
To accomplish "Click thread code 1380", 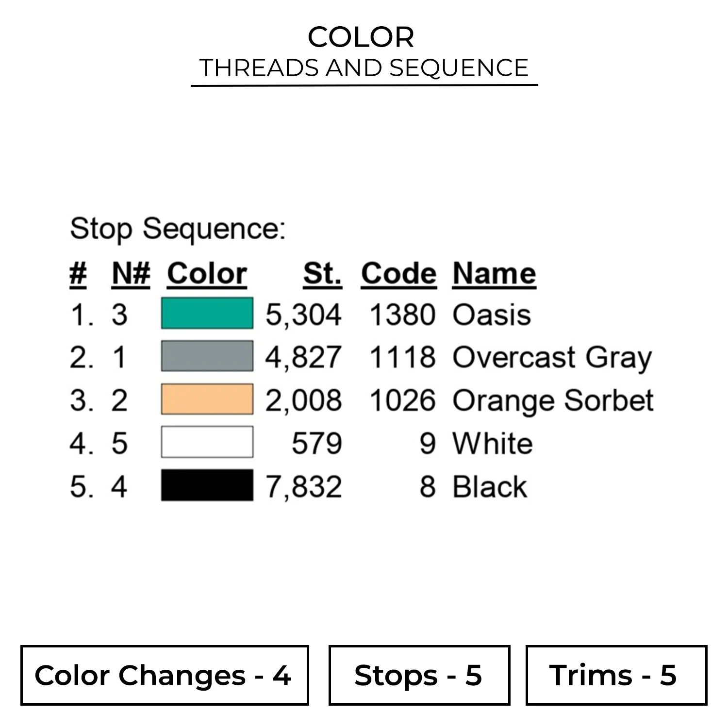I will 402,315.
